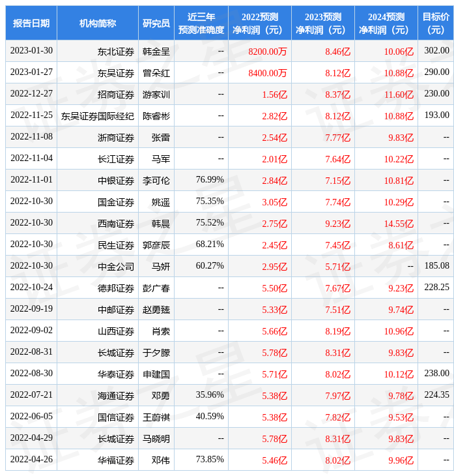Click target price 185.08
The height and width of the screenshot is (476, 454).
point(436,265)
